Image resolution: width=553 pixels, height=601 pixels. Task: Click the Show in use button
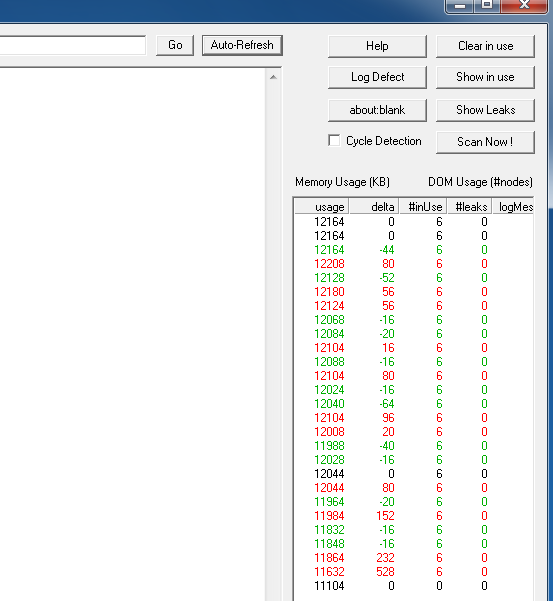pyautogui.click(x=485, y=77)
